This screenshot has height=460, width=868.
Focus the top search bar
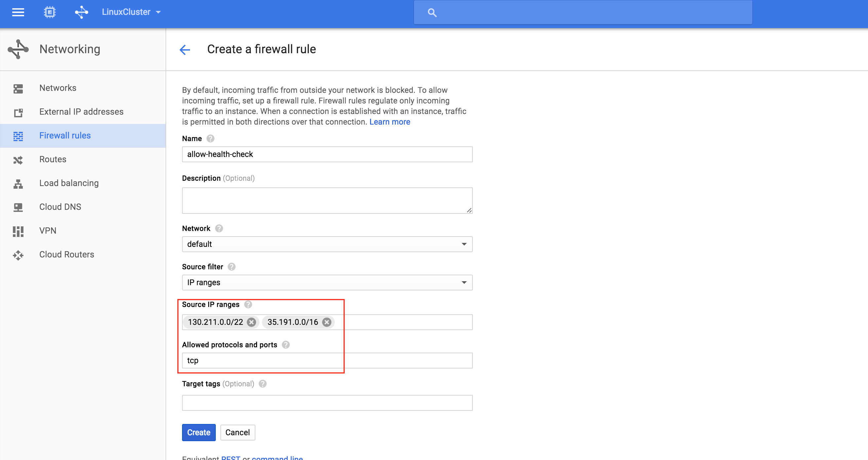coord(583,13)
